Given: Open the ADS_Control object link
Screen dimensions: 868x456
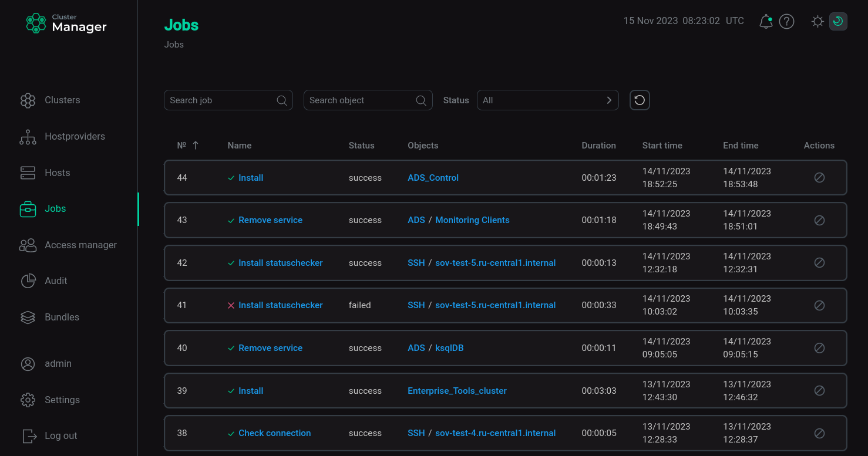Looking at the screenshot, I should point(433,178).
